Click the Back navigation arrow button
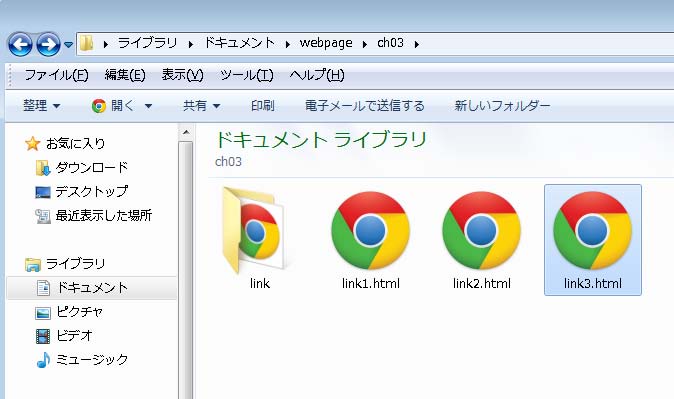The image size is (674, 399). (20, 44)
